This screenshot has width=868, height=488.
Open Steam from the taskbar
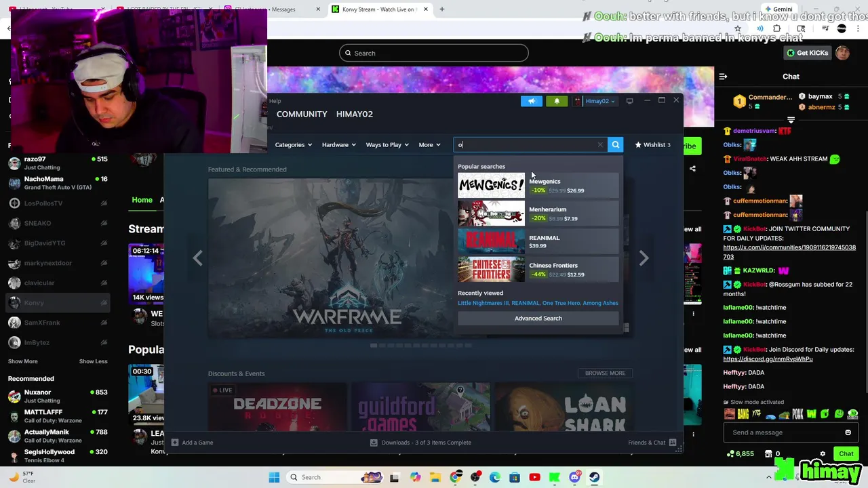(x=594, y=477)
